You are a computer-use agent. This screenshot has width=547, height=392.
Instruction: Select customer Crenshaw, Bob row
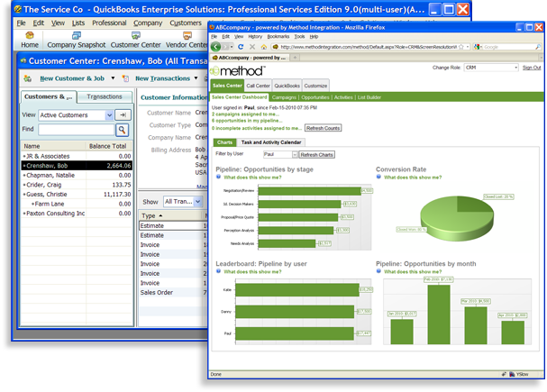[x=77, y=166]
